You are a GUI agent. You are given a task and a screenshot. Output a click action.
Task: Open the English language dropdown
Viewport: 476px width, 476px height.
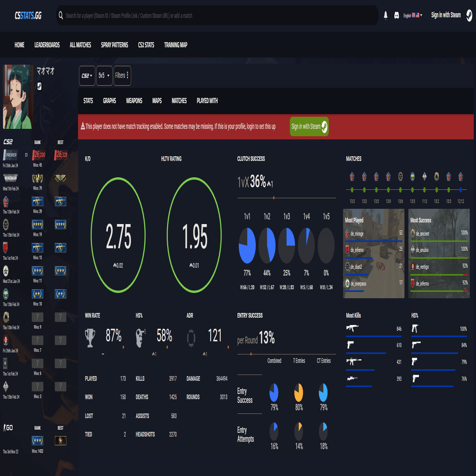click(412, 15)
